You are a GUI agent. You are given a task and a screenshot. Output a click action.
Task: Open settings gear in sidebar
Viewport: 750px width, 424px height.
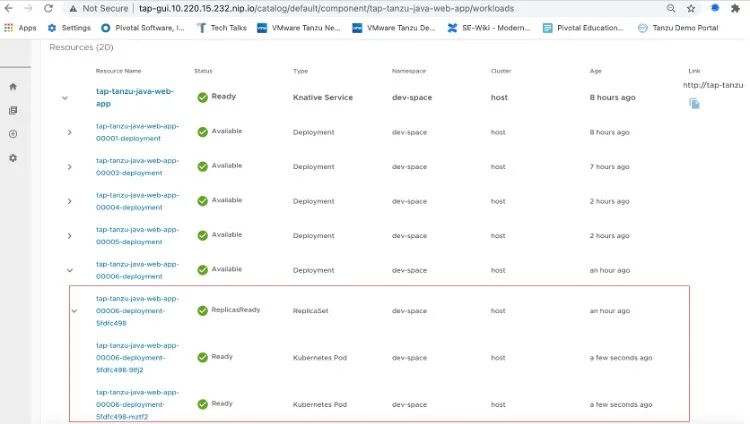pyautogui.click(x=13, y=158)
